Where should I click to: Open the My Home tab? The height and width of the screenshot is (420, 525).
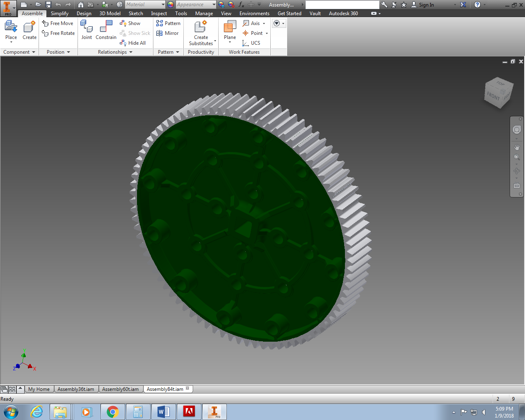pyautogui.click(x=39, y=389)
